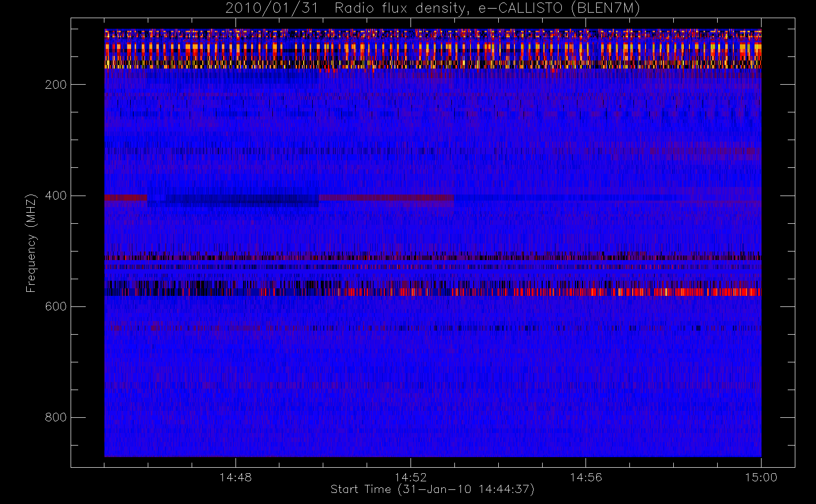Viewport: 816px width, 504px height.
Task: Click the 200 frequency tick label
Action: tap(56, 85)
